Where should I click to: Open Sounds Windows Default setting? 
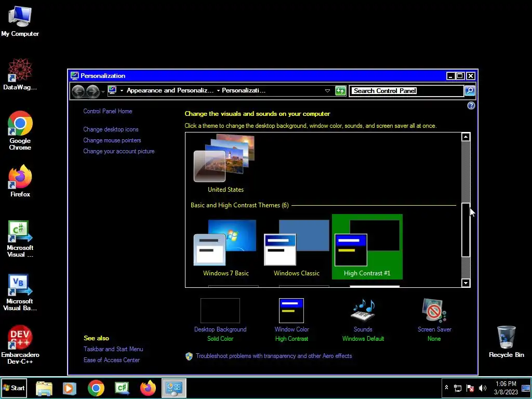[x=363, y=320]
